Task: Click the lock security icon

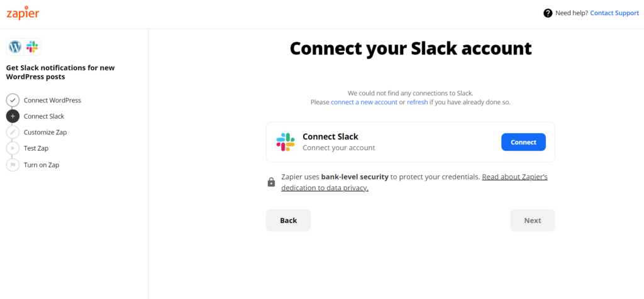Action: (x=271, y=182)
